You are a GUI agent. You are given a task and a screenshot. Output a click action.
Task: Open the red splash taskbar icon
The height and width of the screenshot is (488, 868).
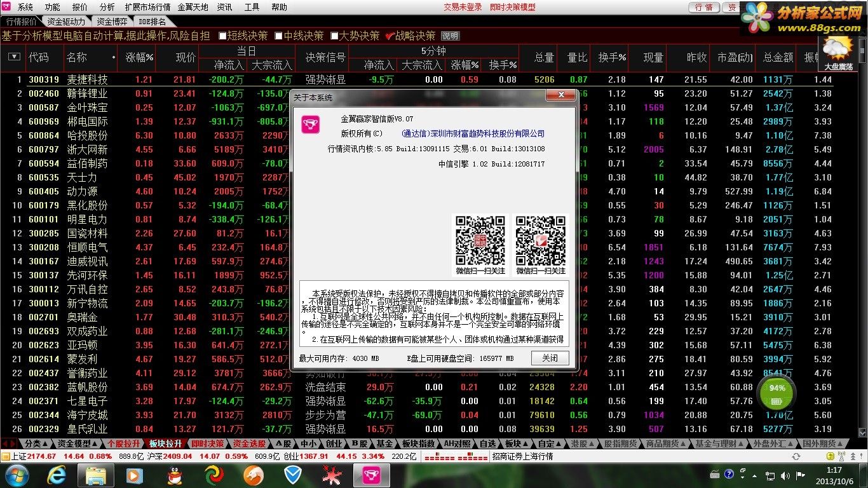pyautogui.click(x=331, y=475)
